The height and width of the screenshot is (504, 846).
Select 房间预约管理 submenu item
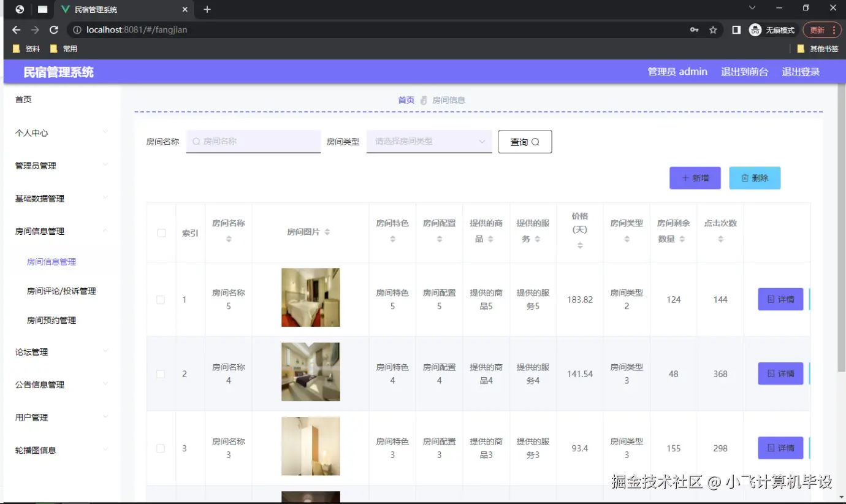(x=51, y=320)
